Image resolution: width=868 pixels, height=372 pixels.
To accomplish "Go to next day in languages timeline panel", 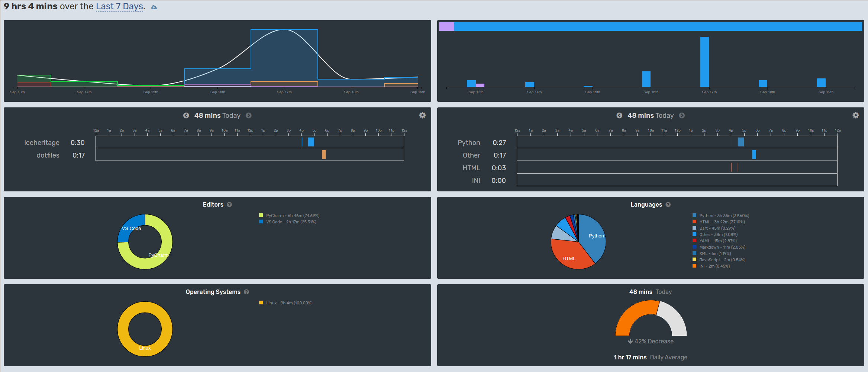I will pos(682,116).
